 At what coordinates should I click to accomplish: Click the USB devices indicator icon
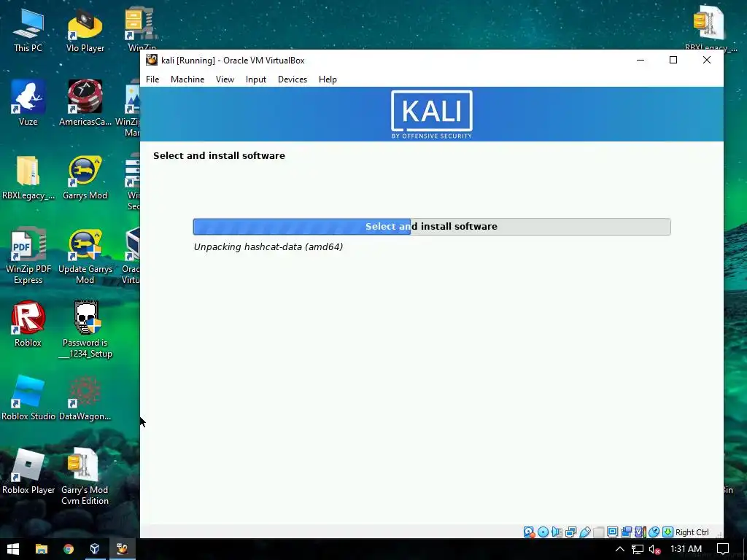(x=585, y=532)
